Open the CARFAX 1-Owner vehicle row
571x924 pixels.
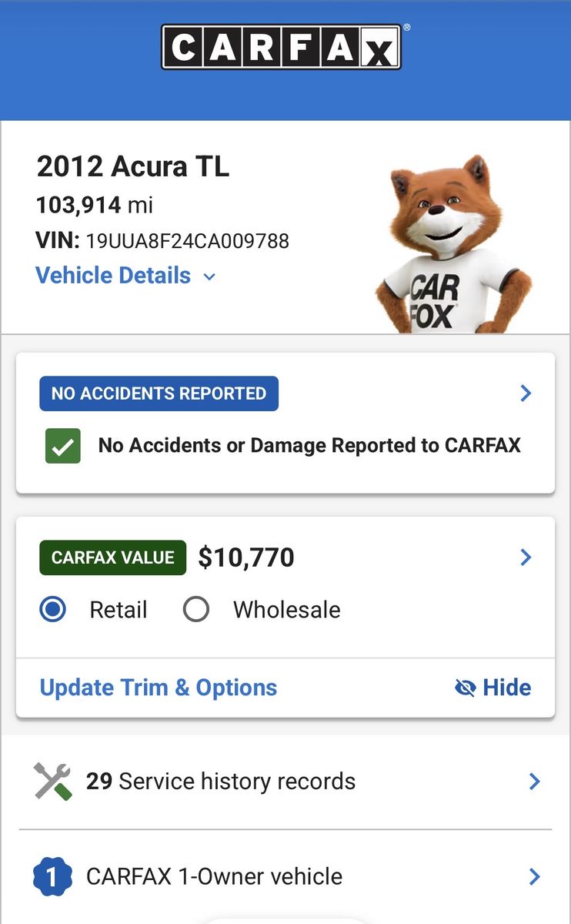214,877
